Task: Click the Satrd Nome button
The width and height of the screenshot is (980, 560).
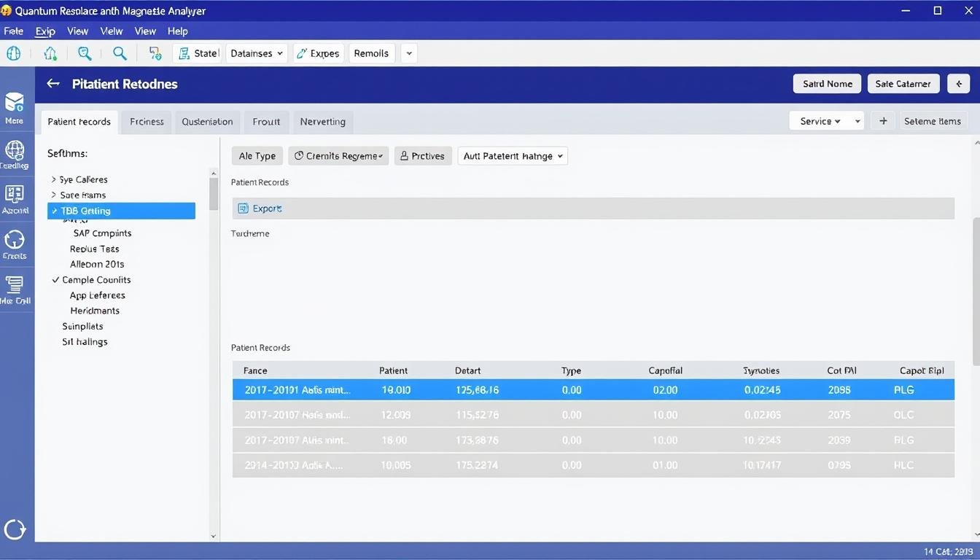Action: click(827, 84)
